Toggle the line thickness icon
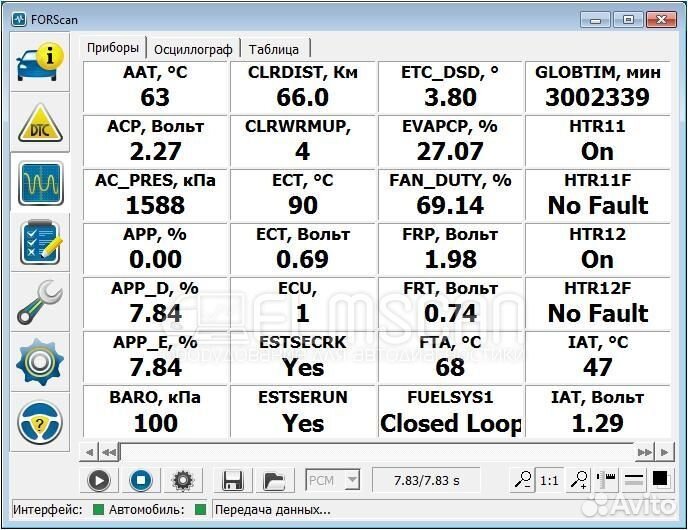 point(634,480)
